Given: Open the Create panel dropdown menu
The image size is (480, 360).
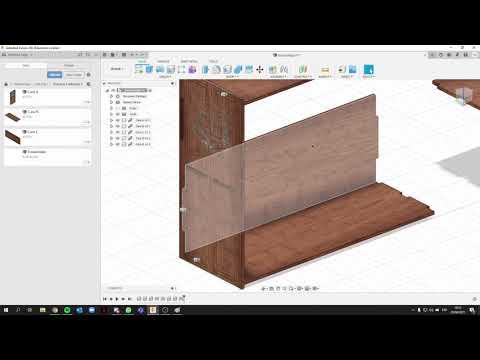Looking at the screenshot, I should [x=165, y=77].
